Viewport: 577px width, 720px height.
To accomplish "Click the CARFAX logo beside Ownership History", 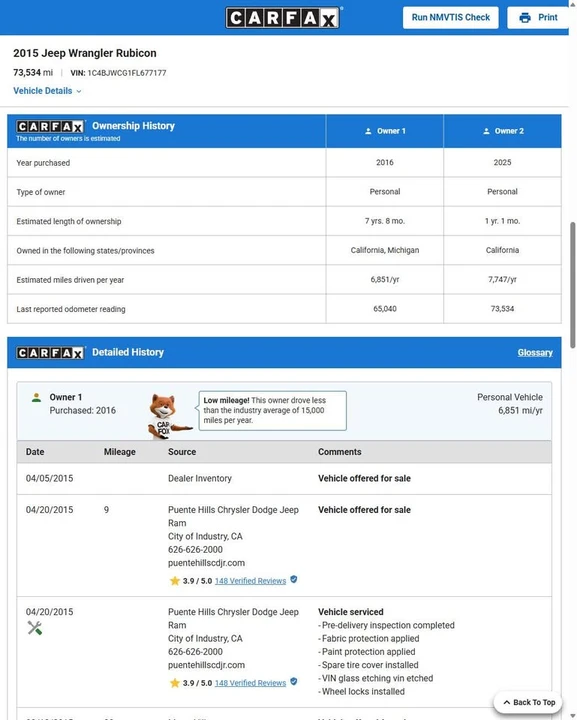I will point(50,126).
